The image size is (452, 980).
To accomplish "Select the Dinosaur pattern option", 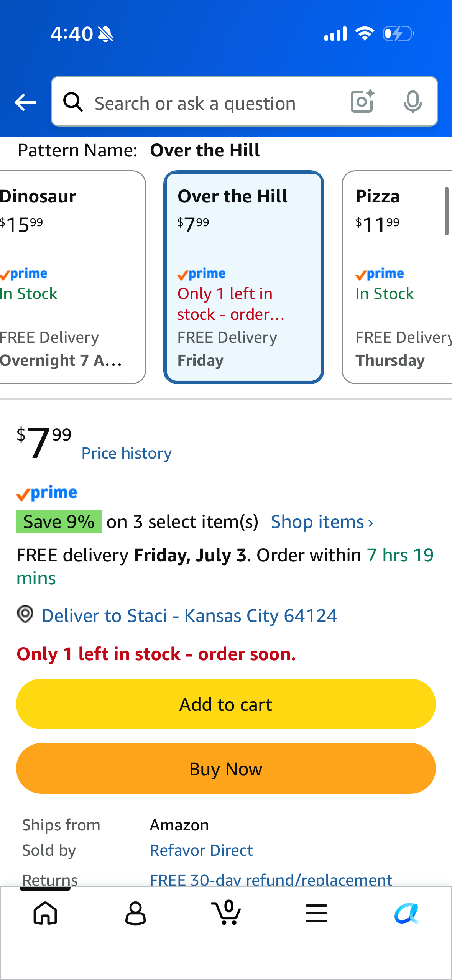I will (72, 277).
